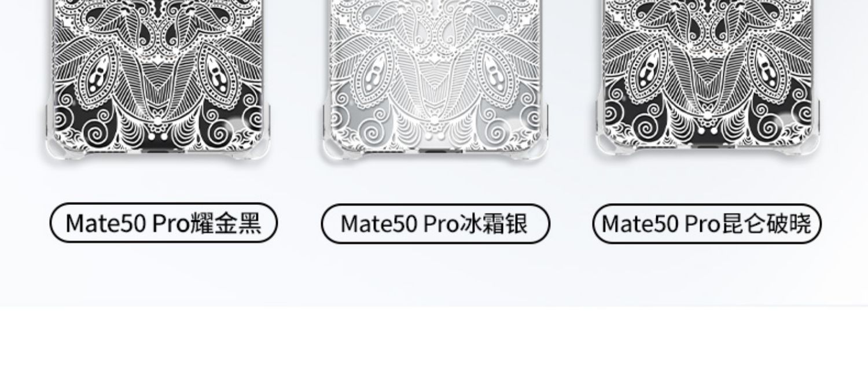Open the black 耀金黑 phone case image
This screenshot has height=371, width=868.
pyautogui.click(x=156, y=78)
